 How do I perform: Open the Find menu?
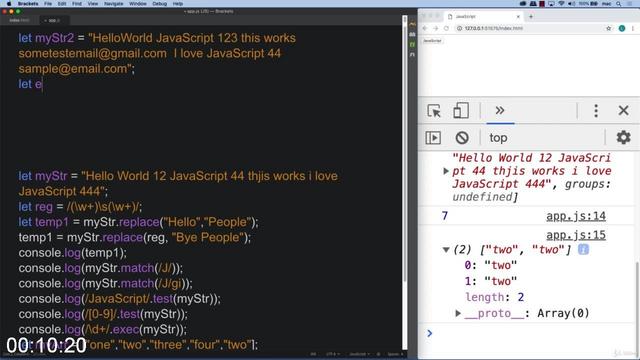pyautogui.click(x=77, y=4)
